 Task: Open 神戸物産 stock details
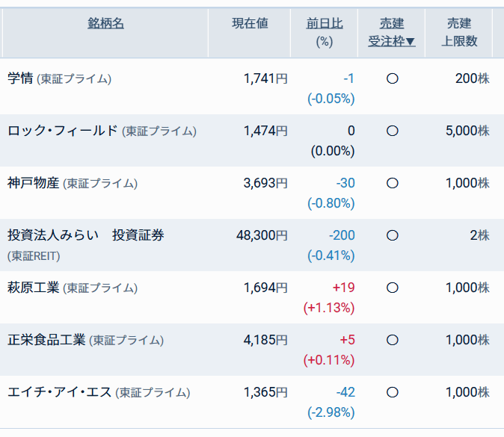click(x=33, y=183)
